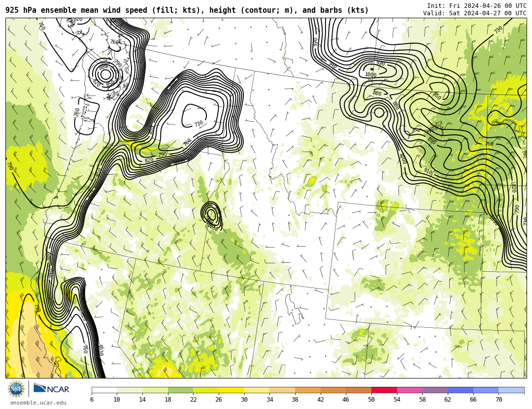
Task: Click the legend tick label 22
Action: [194, 400]
